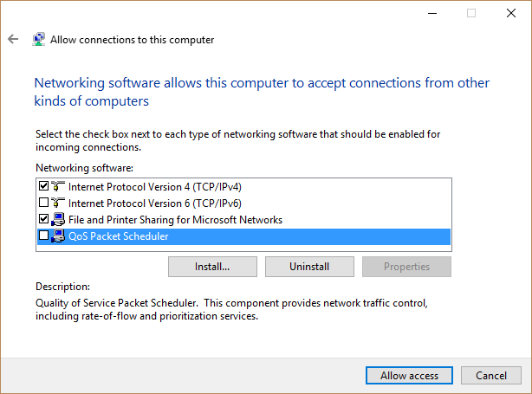Go back using the back arrow
This screenshot has width=532, height=394.
pos(13,39)
